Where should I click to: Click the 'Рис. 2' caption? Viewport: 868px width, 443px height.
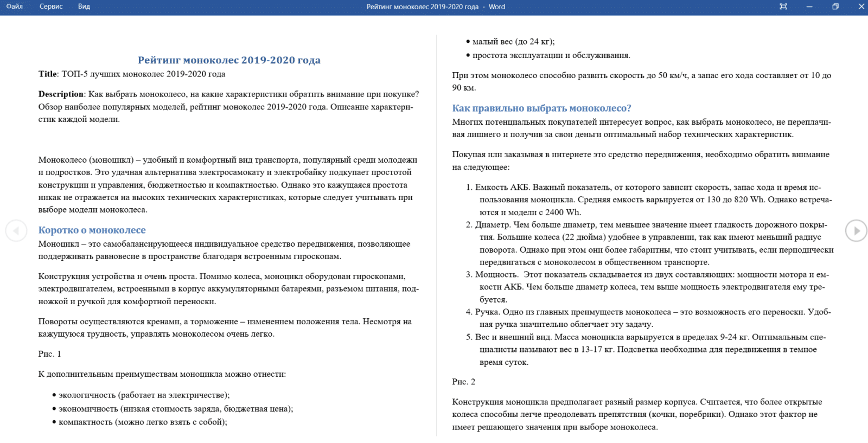pyautogui.click(x=463, y=382)
